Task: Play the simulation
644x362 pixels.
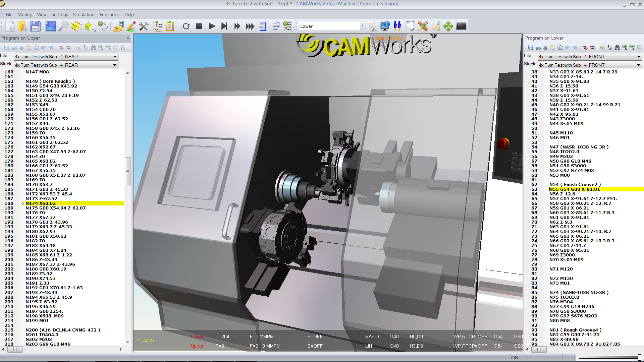Action: [212, 26]
